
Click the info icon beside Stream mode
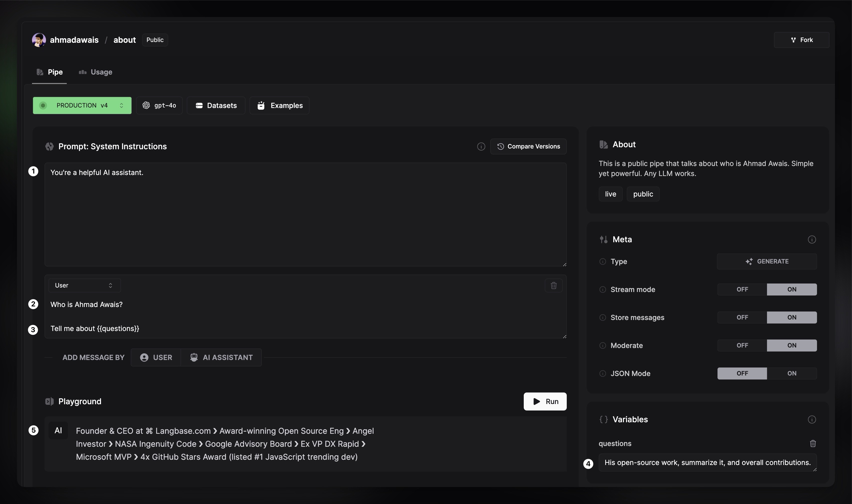[602, 290]
